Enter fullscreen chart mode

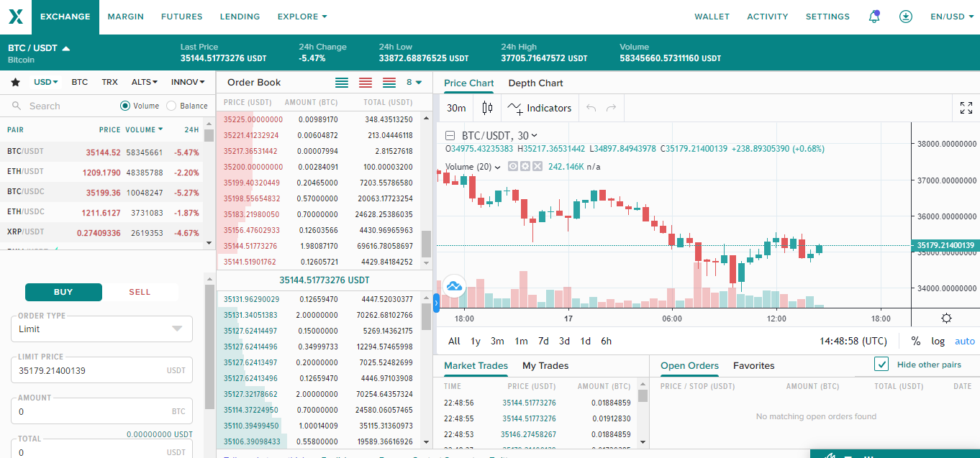click(966, 108)
